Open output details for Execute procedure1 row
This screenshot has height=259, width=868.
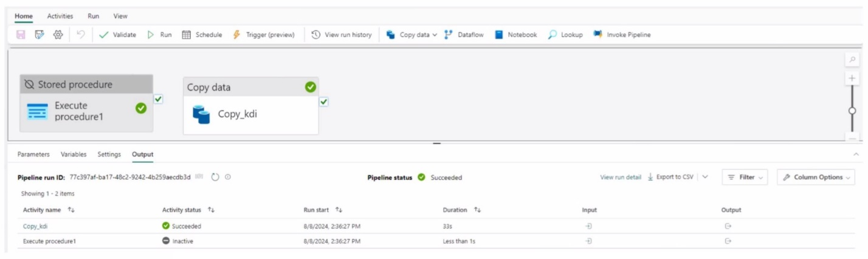click(728, 241)
